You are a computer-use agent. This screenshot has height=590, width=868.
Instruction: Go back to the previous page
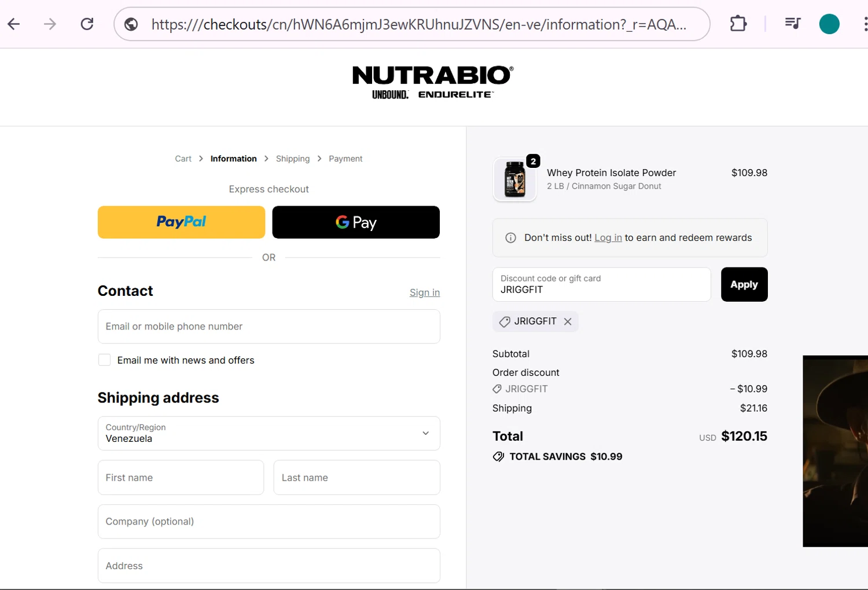click(x=14, y=24)
